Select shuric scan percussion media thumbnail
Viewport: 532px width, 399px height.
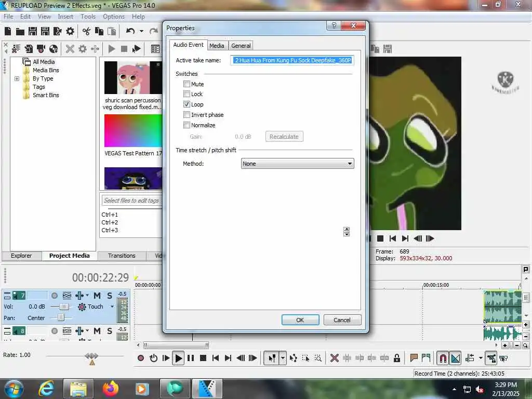point(133,77)
